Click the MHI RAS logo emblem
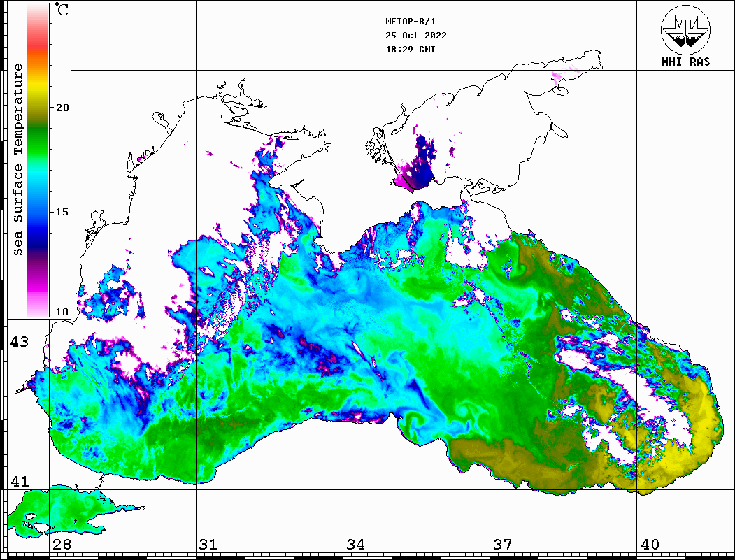 (x=685, y=29)
